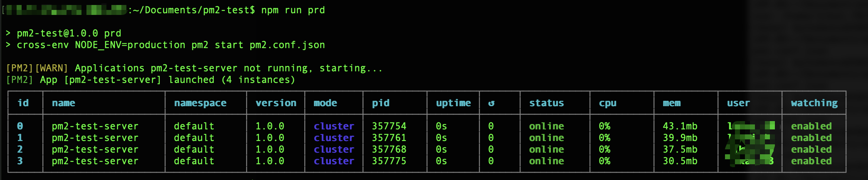Viewport: 868px width, 180px height.
Task: Click 'launched (4 instances)' text
Action: point(232,80)
